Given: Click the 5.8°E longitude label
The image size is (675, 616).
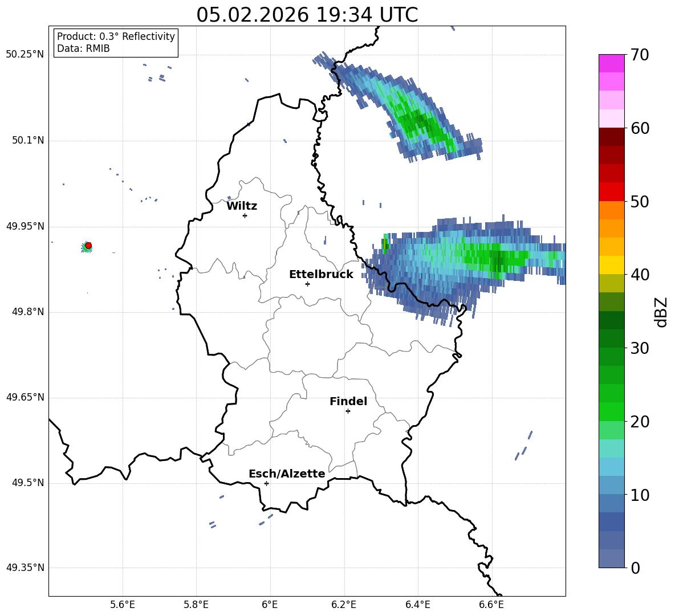Looking at the screenshot, I should (x=196, y=605).
